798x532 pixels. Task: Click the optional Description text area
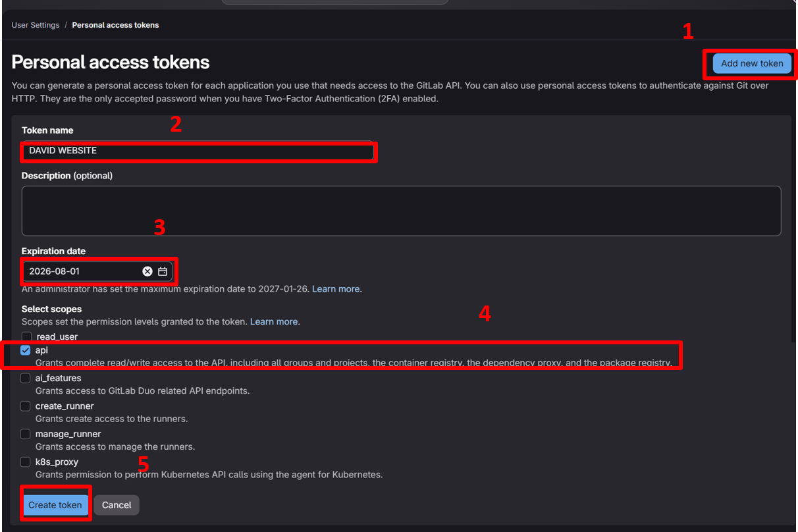tap(401, 211)
